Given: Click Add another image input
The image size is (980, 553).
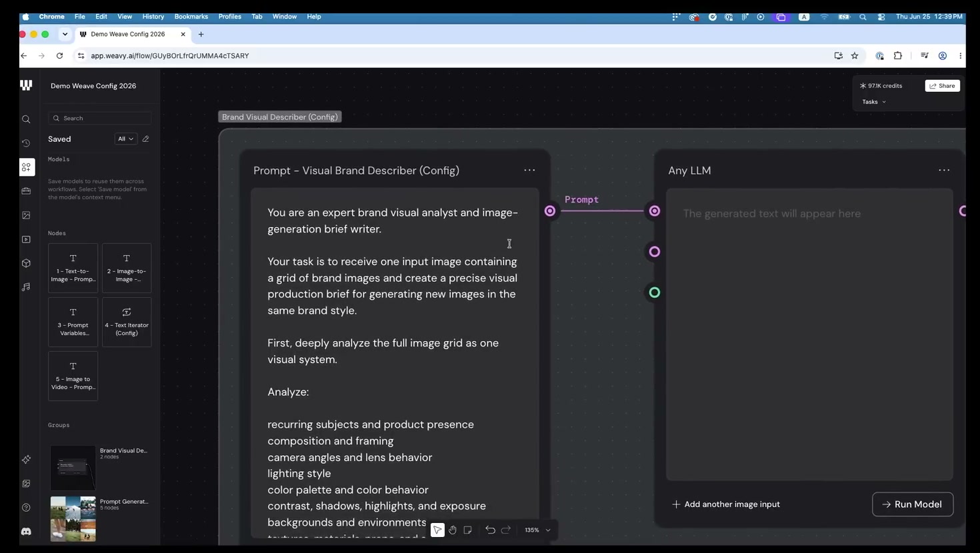Looking at the screenshot, I should point(726,504).
